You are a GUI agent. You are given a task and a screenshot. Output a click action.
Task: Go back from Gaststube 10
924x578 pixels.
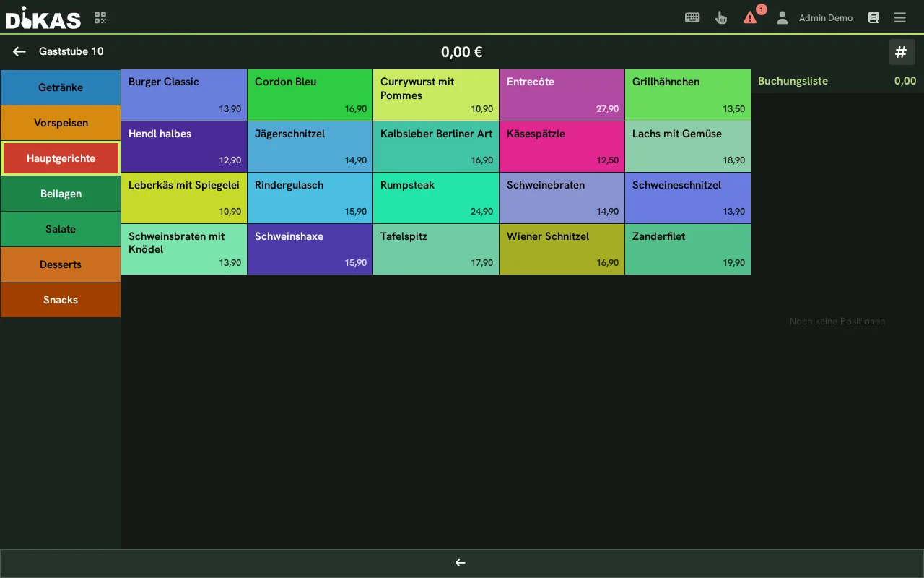[19, 51]
